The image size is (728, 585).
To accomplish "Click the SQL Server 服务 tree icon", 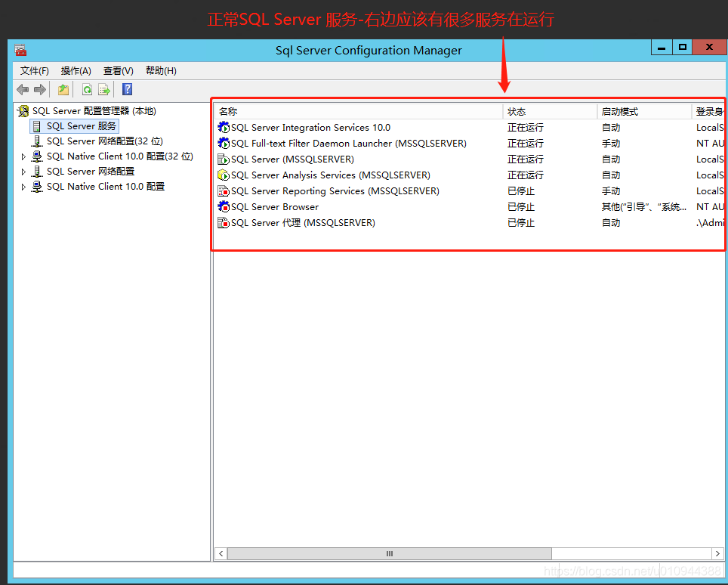I will click(37, 126).
